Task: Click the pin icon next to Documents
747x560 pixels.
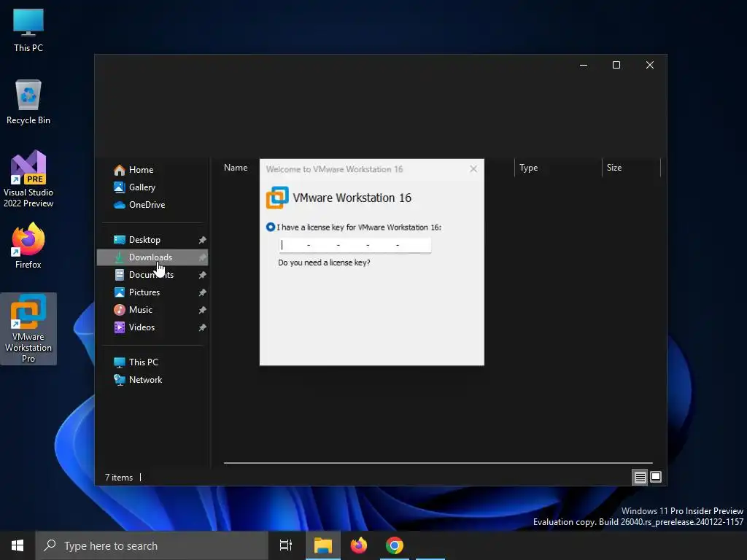Action: coord(203,275)
